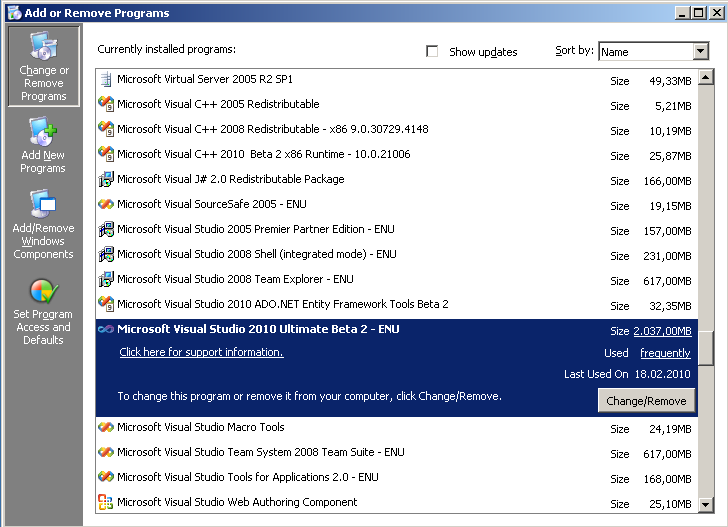The width and height of the screenshot is (728, 527).
Task: Click the Visual J# 2.0 Redistributable Package icon
Action: [x=106, y=180]
